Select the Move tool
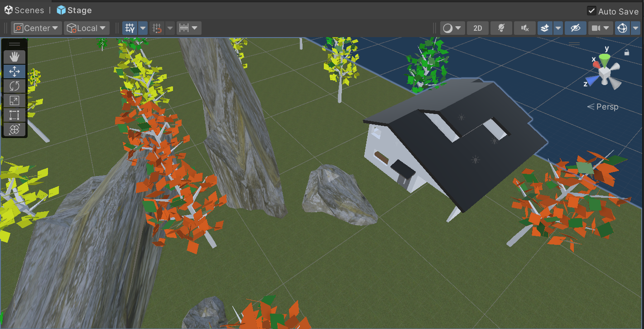The image size is (644, 329). point(14,72)
